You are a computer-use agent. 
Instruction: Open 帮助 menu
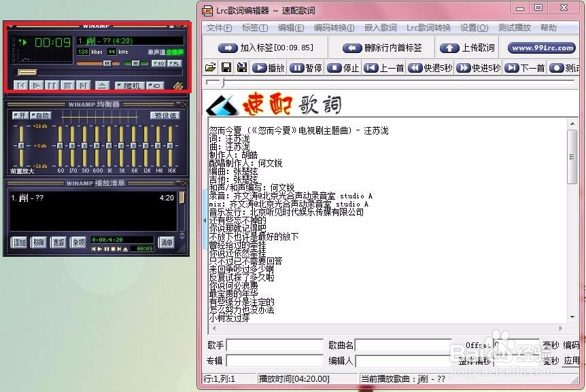[548, 28]
